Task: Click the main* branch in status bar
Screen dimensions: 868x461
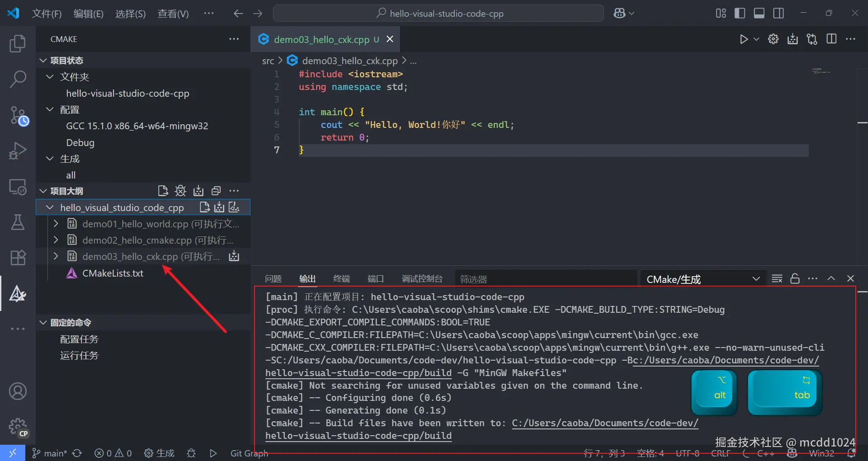Action: [x=50, y=453]
